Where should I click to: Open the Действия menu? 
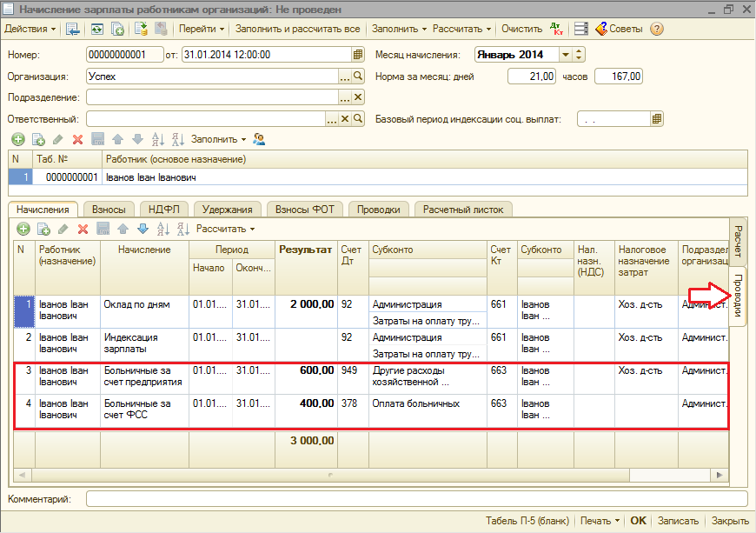click(30, 29)
